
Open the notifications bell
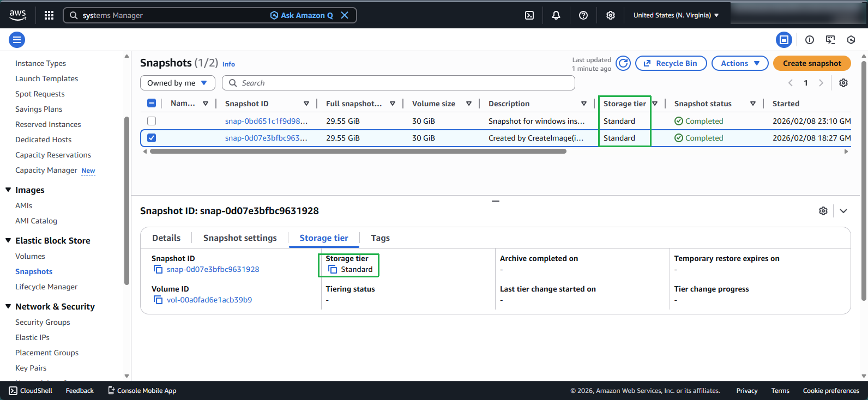pos(556,15)
